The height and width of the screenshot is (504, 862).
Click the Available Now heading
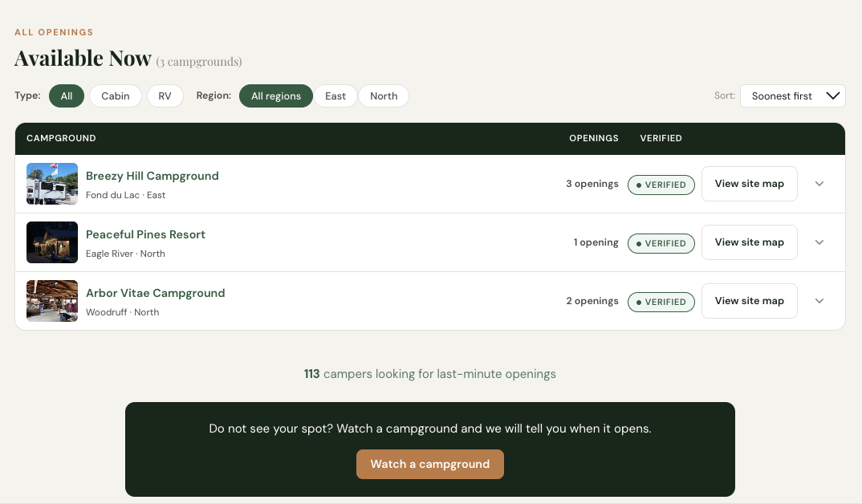[83, 59]
